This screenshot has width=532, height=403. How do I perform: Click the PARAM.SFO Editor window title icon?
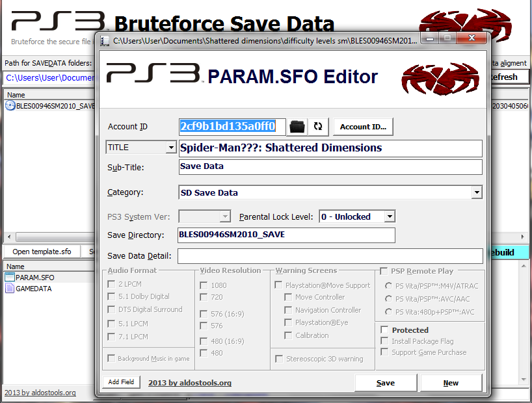[x=105, y=41]
